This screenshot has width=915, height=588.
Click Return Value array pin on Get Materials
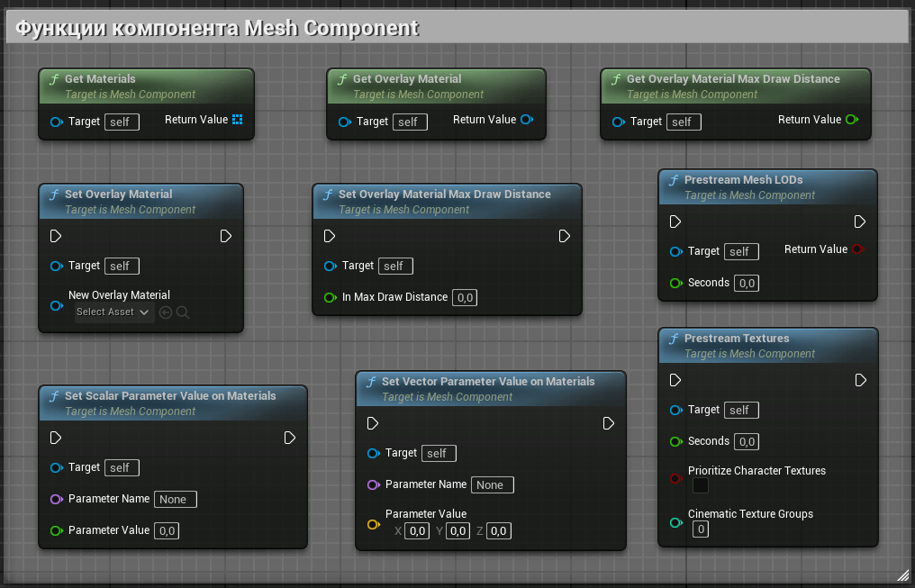coord(237,120)
